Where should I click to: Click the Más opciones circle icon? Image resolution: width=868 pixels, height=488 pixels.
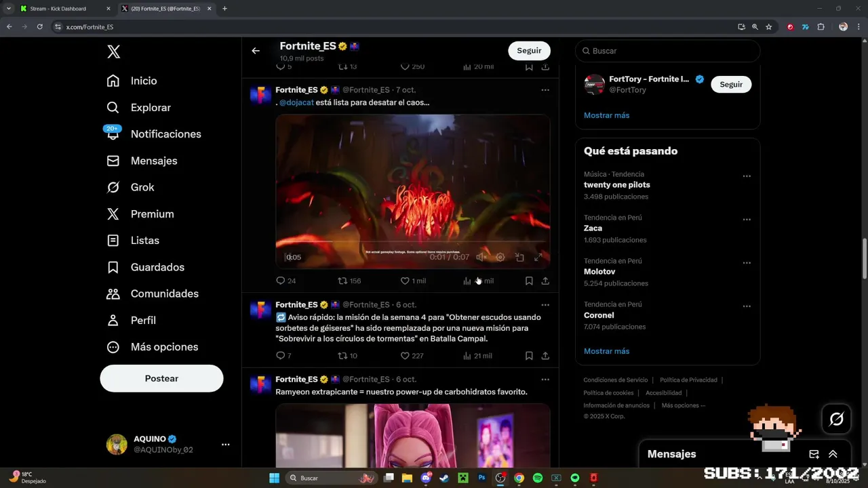tap(113, 347)
